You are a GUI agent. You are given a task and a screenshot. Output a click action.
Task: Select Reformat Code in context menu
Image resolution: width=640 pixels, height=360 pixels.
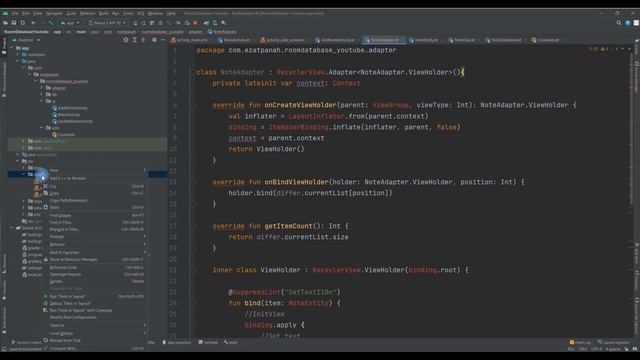(96, 267)
